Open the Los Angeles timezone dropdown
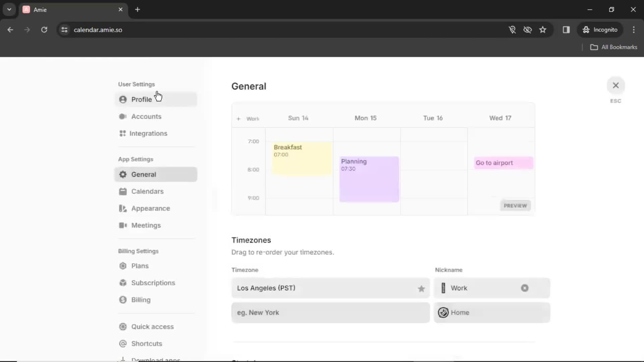Image resolution: width=644 pixels, height=362 pixels. (330, 288)
